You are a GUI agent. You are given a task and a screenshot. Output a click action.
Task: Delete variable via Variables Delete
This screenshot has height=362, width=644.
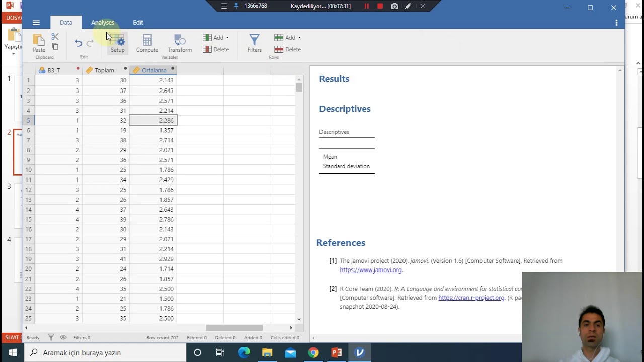[216, 49]
